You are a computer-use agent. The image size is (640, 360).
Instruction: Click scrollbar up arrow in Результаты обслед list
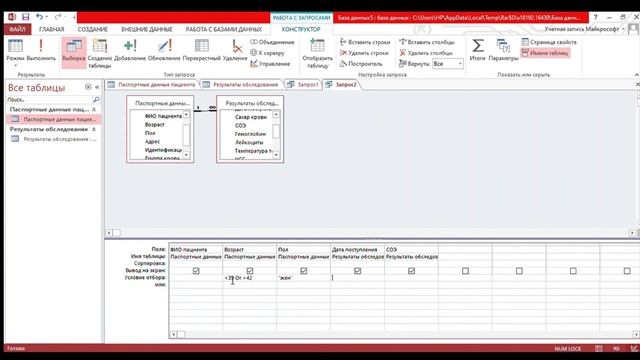click(x=276, y=114)
